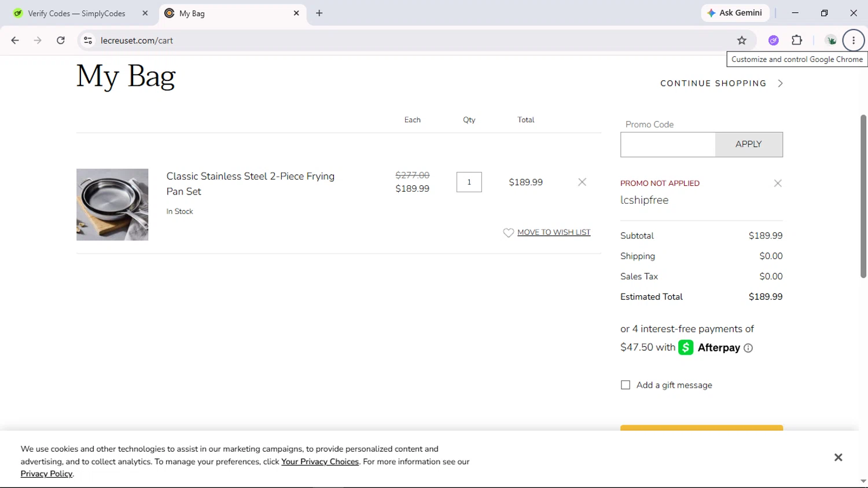The height and width of the screenshot is (488, 868).
Task: Click the Promo Code input field
Action: [x=668, y=145]
